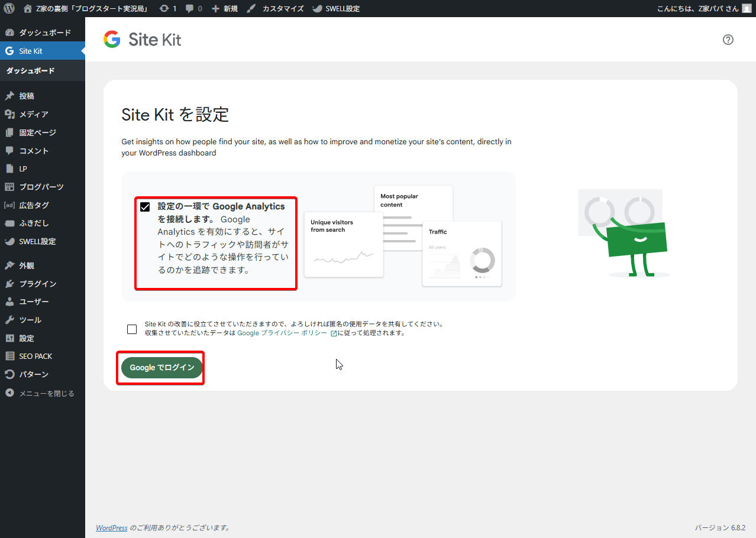Open the プラグイン menu

[43, 284]
